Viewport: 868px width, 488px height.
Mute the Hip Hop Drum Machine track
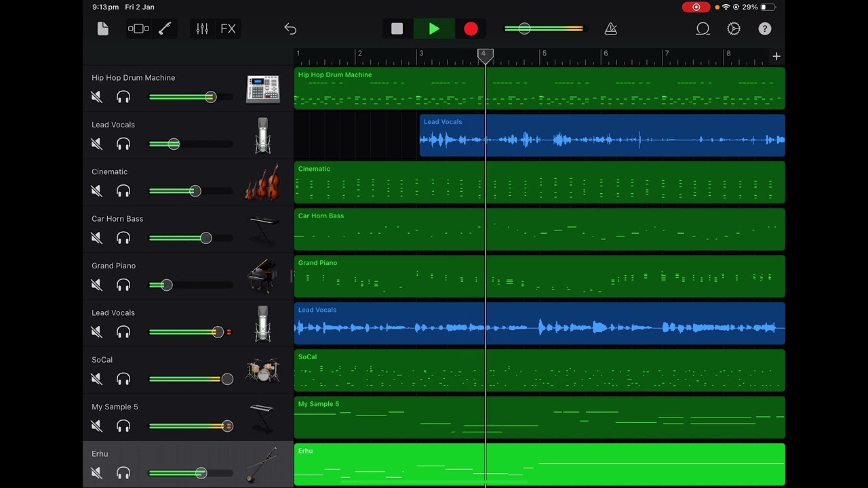click(97, 97)
